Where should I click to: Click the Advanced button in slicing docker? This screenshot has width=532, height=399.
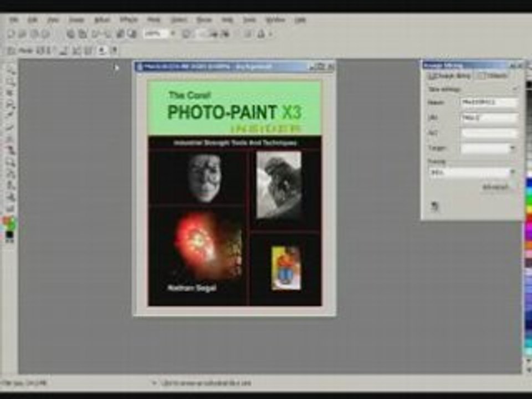click(496, 187)
